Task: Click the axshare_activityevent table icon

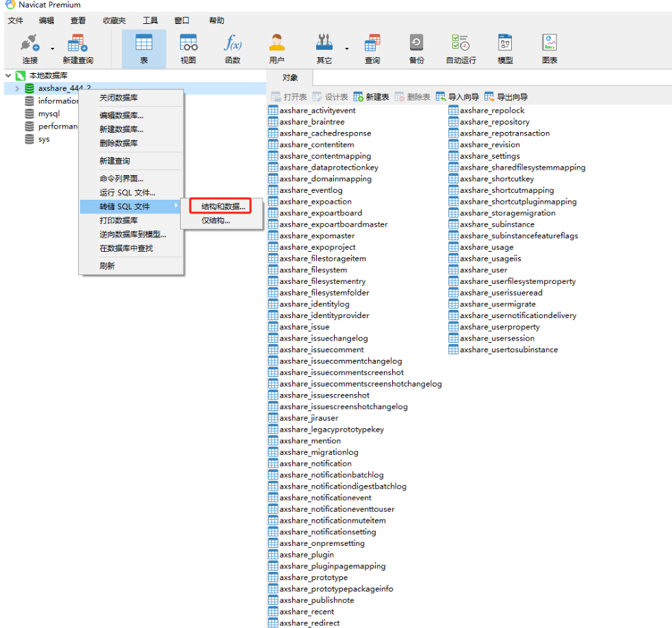Action: [273, 110]
